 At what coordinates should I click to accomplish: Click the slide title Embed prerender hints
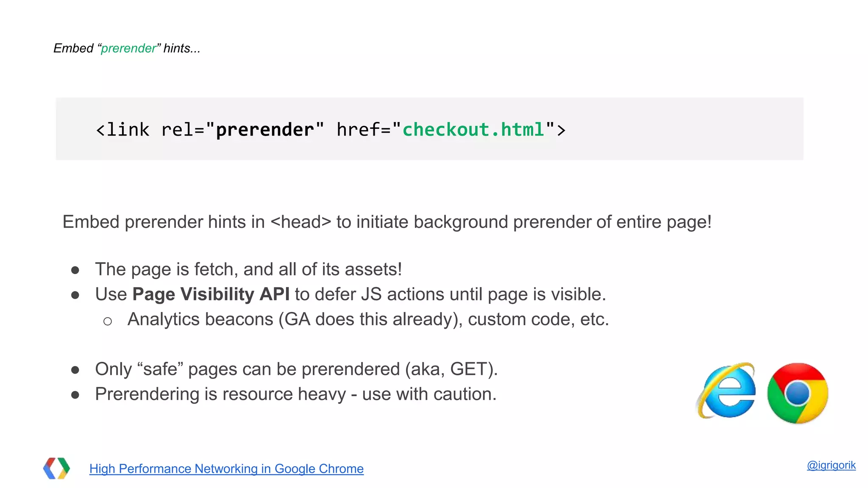coord(126,48)
